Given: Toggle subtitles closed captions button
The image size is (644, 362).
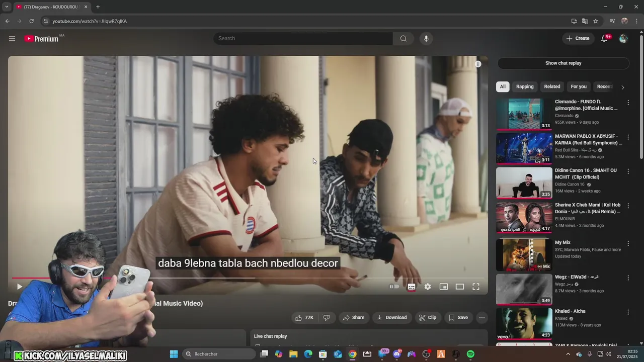Looking at the screenshot, I should coord(412,287).
